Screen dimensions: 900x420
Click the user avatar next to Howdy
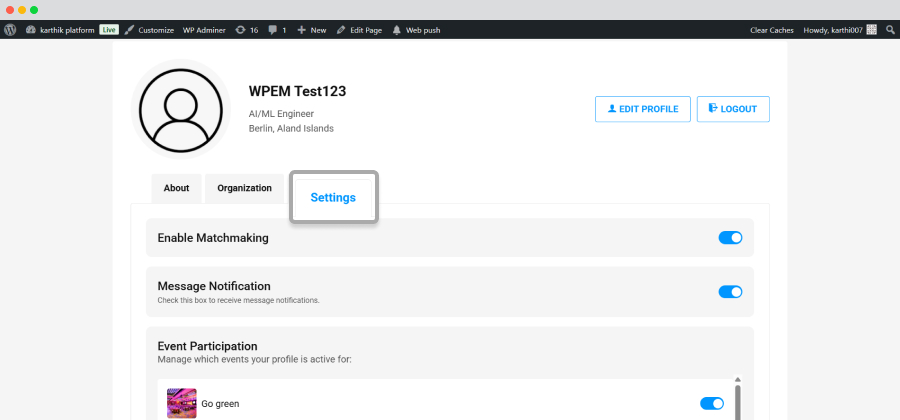pyautogui.click(x=872, y=30)
